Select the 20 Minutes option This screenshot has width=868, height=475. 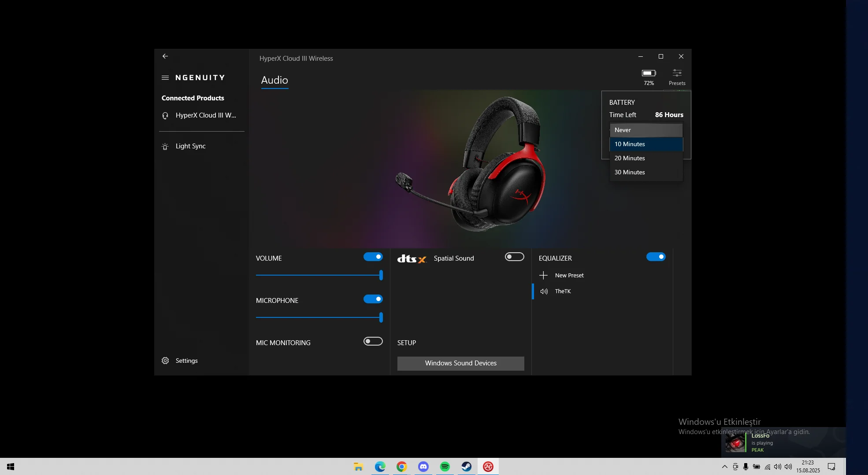[646, 158]
